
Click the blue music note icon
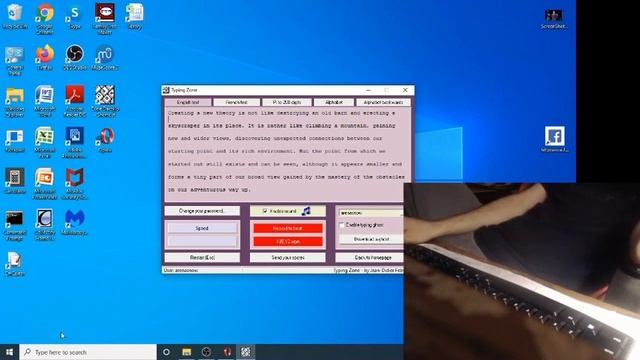[306, 211]
